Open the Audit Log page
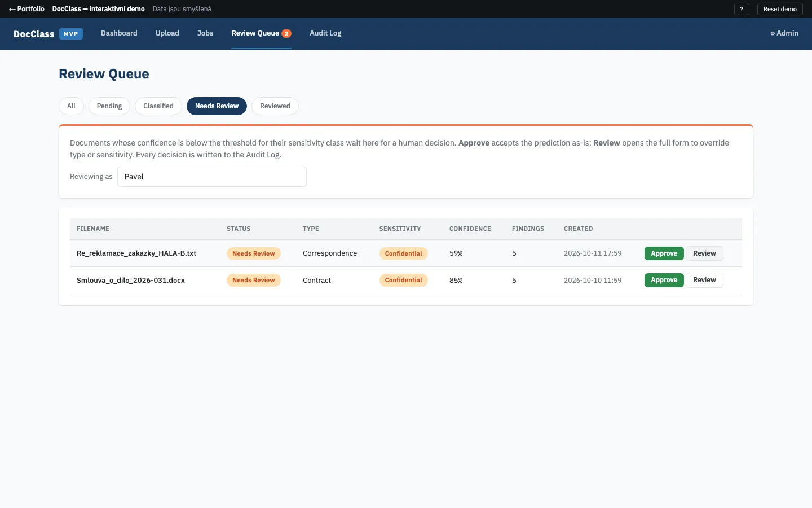This screenshot has width=812, height=508. click(325, 33)
